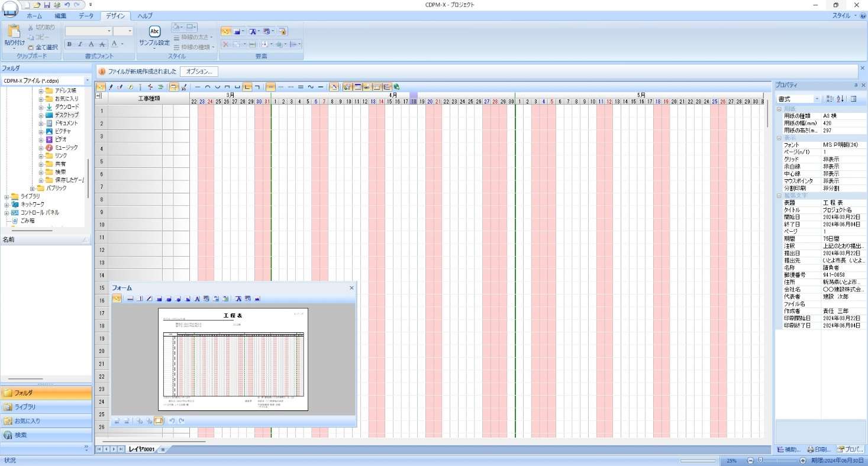Open the ライブラリ navigation pane button
This screenshot has width=868, height=466.
pyautogui.click(x=46, y=407)
